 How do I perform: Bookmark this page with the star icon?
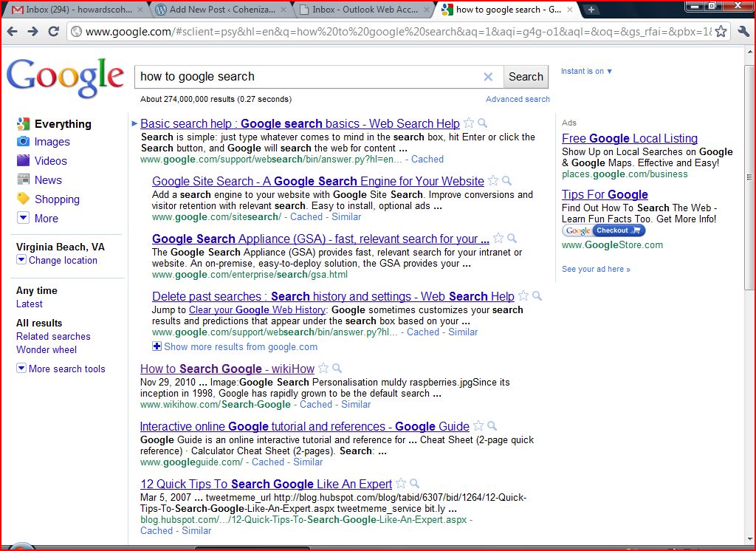pyautogui.click(x=721, y=32)
